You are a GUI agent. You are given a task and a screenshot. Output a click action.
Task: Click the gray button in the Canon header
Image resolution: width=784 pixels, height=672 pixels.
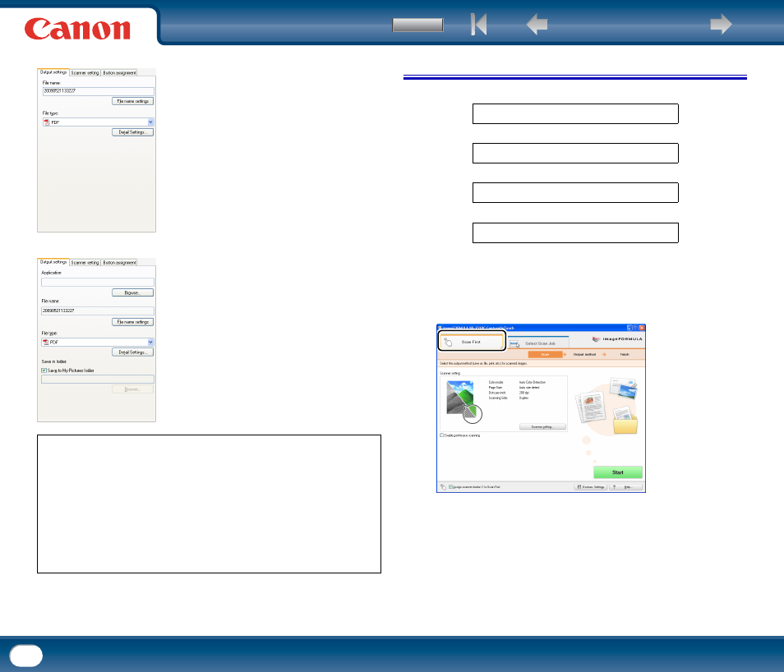tap(417, 25)
